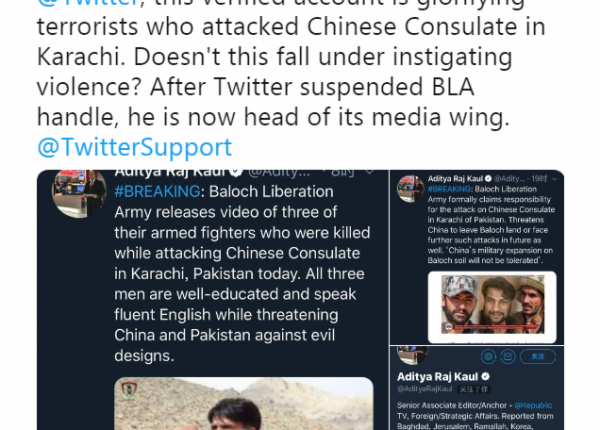This screenshot has height=430, width=600.
Task: Click the @AdityaRajKaul handle on profile card
Action: (424, 389)
